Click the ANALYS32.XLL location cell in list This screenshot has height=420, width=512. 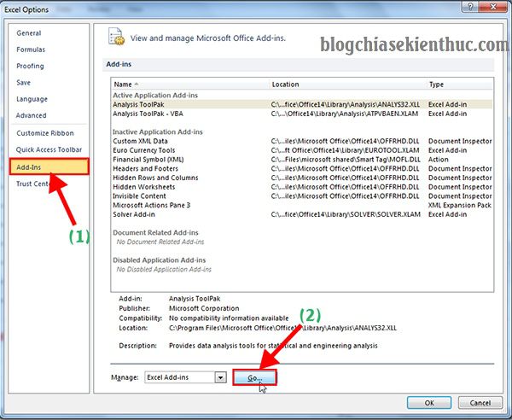(x=346, y=104)
